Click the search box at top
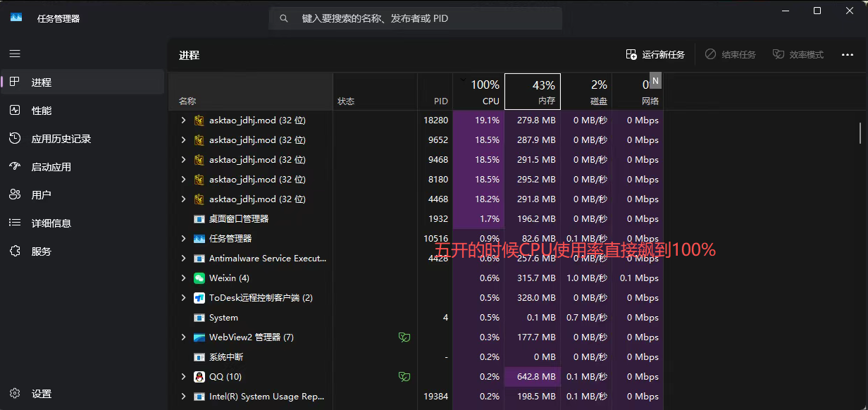The image size is (868, 410). point(416,18)
